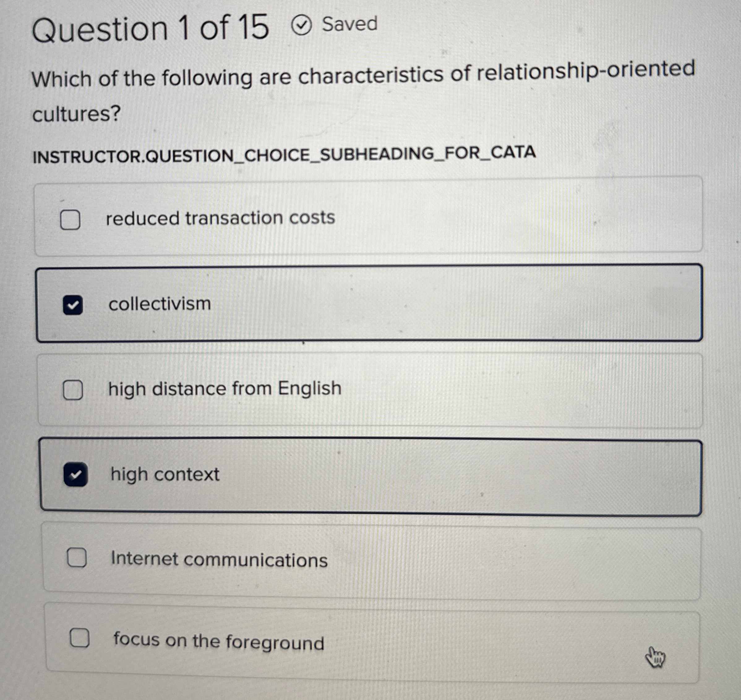Select the 'reduced transaction costs' answer row
The image size is (741, 700).
tap(370, 218)
